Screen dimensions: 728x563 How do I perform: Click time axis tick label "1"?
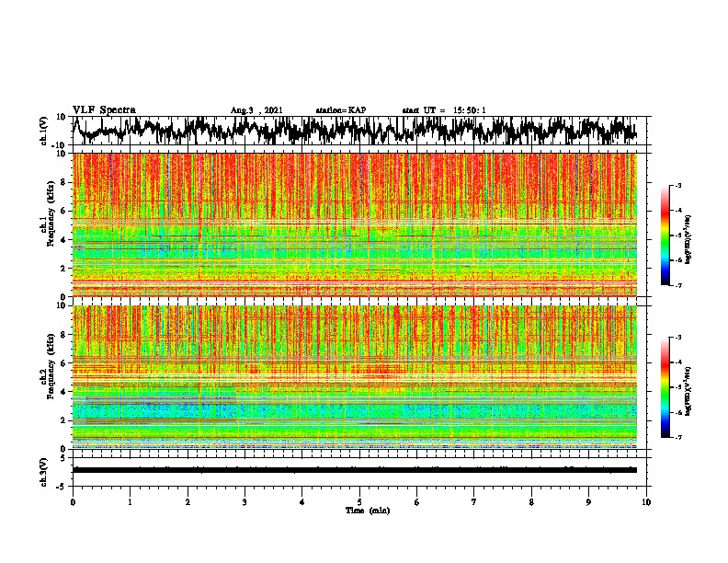(130, 502)
